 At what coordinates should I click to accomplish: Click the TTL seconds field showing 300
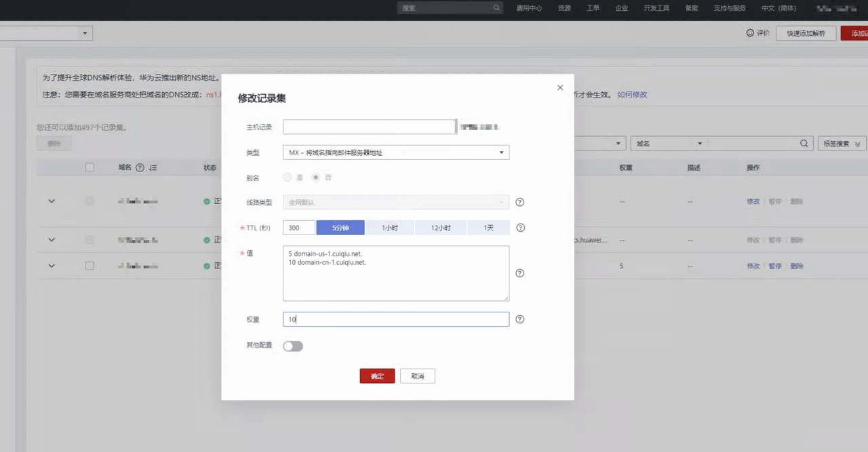299,228
